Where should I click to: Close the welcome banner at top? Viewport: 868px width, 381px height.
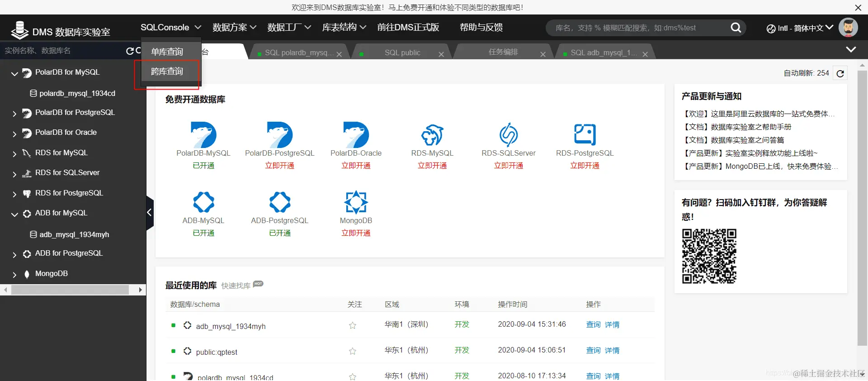[858, 7]
